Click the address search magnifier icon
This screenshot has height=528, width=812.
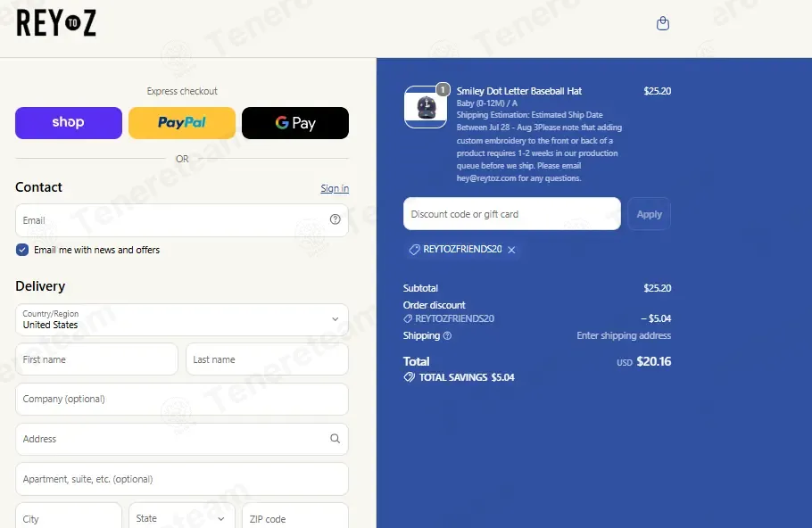(x=335, y=439)
